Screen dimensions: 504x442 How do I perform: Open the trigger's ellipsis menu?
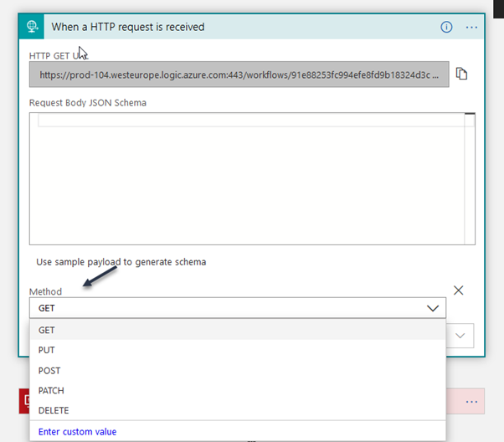click(x=471, y=27)
